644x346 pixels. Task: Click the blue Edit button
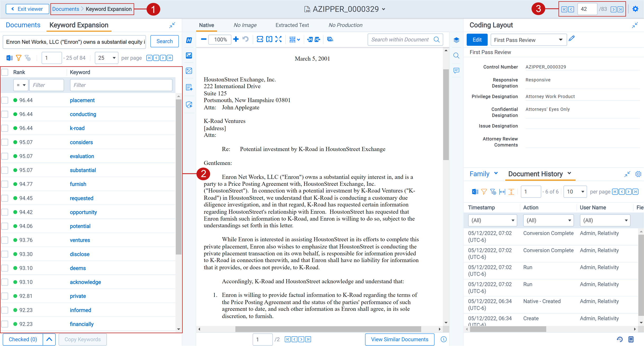pos(477,40)
